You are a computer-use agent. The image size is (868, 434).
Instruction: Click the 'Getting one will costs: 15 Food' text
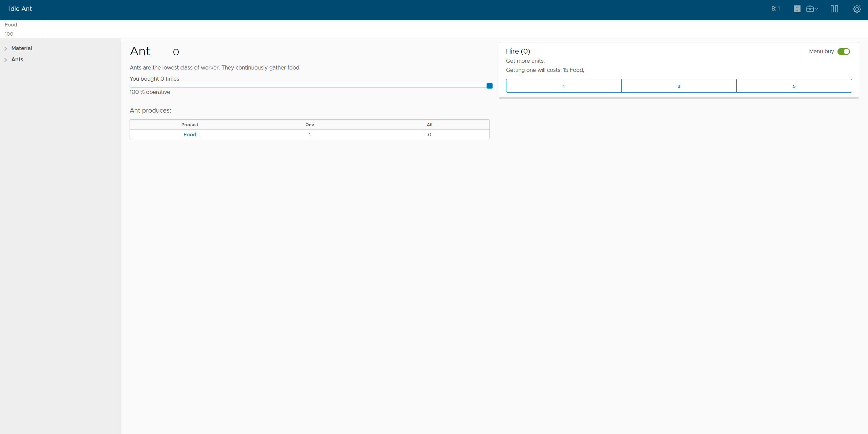(x=545, y=70)
